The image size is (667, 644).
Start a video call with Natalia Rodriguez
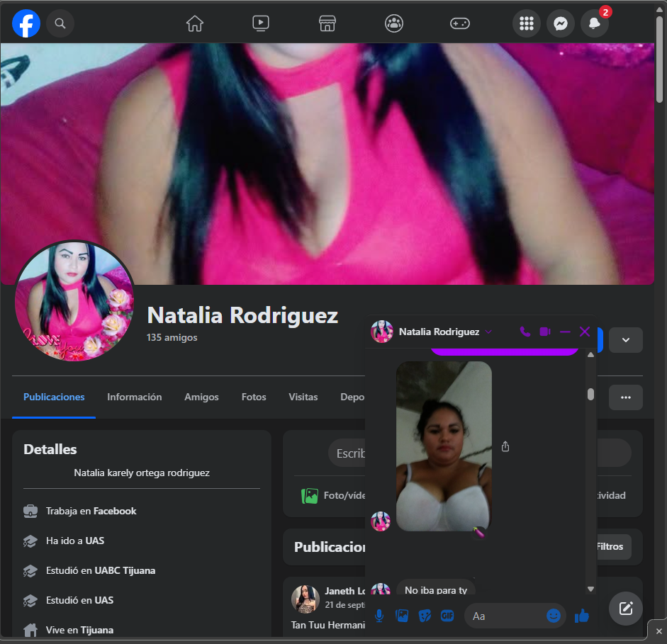coord(544,331)
